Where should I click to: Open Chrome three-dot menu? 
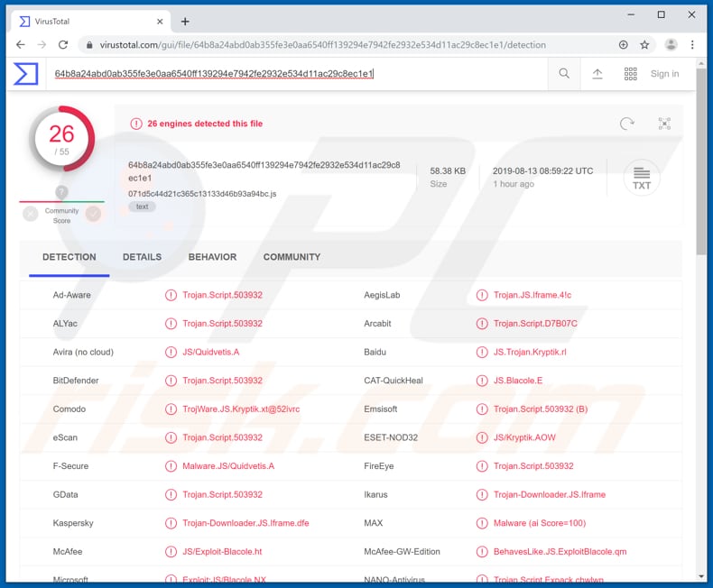coord(692,44)
